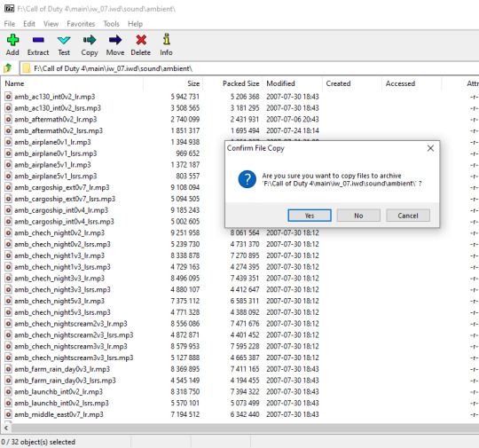
Task: Select amb_cargoship_ext0v7_lsrs.mp3 file name
Action: click(x=65, y=199)
